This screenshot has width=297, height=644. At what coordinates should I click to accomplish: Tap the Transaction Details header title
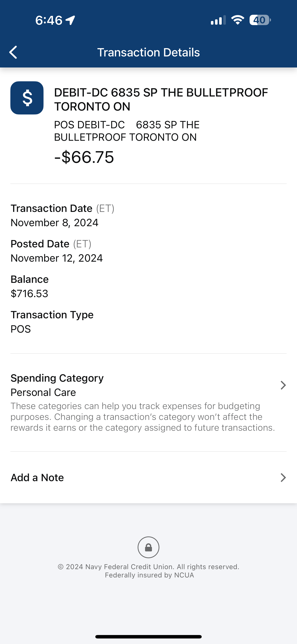(148, 52)
